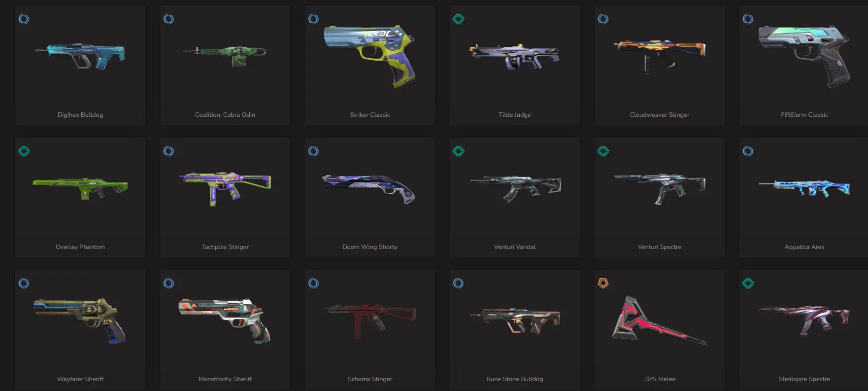Viewport: 868px width, 391px height.
Task: Click the tier icon on Digihex Bulldog card
Action: [24, 19]
